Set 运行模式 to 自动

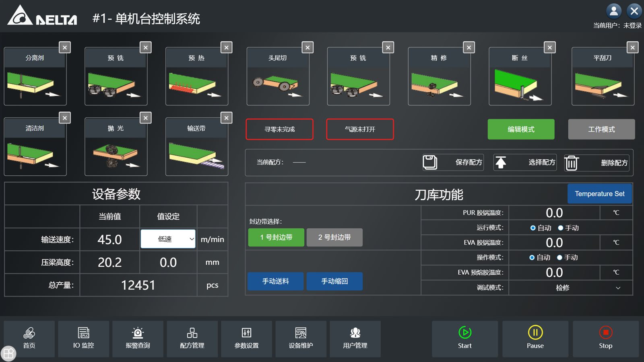pos(533,228)
